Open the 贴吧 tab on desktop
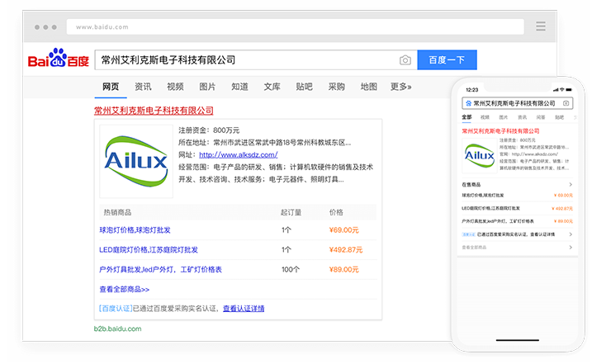606x364 pixels. pyautogui.click(x=304, y=87)
